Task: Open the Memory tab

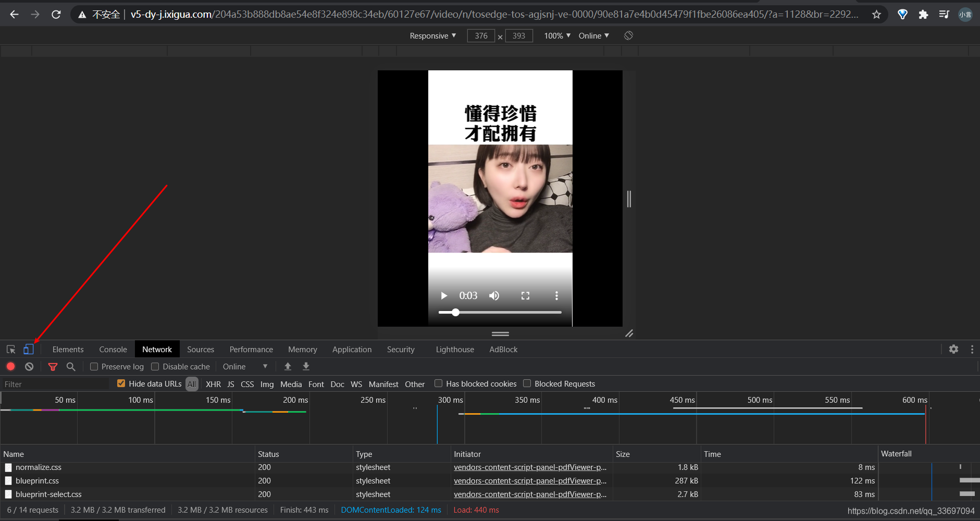Action: tap(303, 350)
